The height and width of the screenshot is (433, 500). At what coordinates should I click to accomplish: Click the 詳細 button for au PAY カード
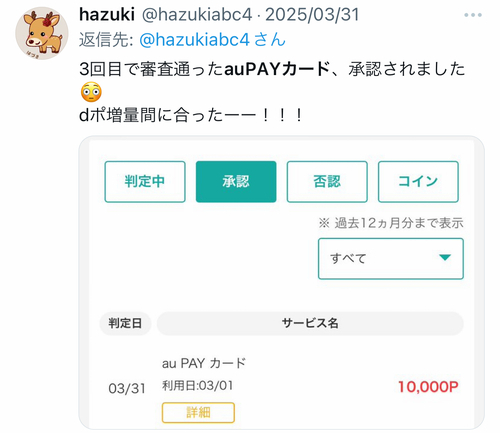(x=198, y=413)
